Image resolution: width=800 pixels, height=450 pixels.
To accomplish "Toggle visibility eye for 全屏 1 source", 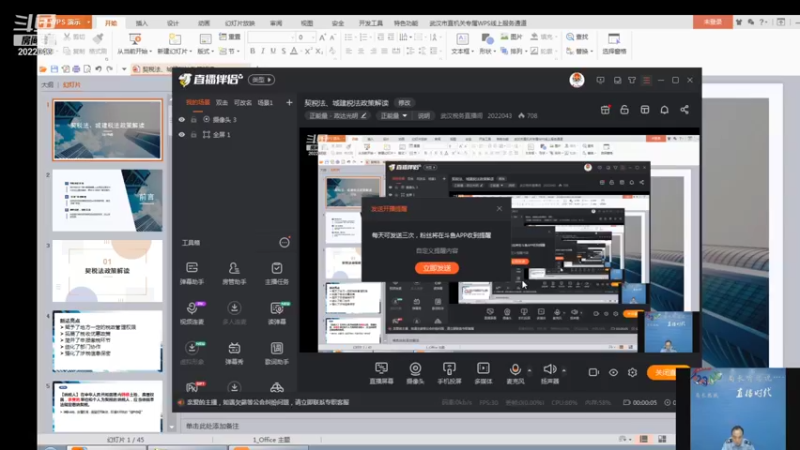I will (x=182, y=135).
